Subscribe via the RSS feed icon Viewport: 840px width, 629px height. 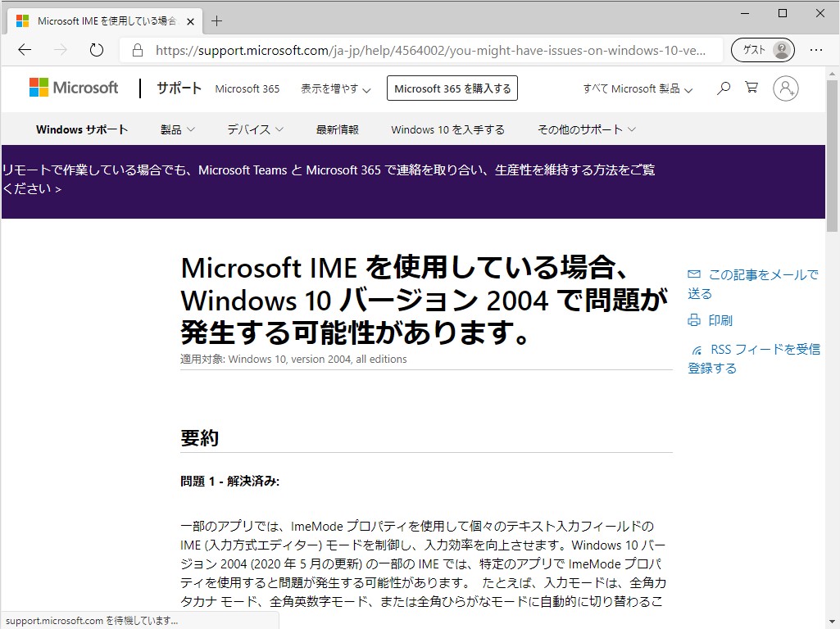697,349
